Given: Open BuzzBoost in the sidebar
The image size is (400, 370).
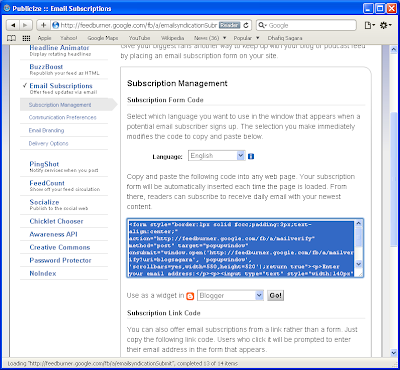Looking at the screenshot, I should pos(46,67).
